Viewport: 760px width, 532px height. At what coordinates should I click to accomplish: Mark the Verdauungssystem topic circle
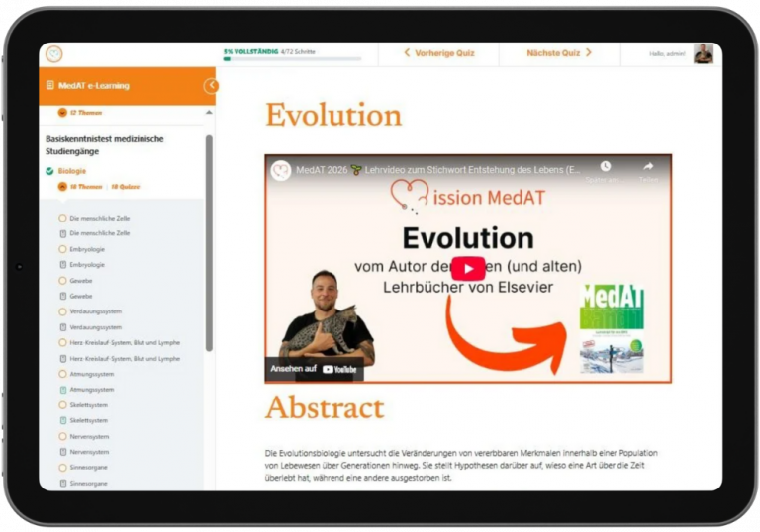pos(62,311)
